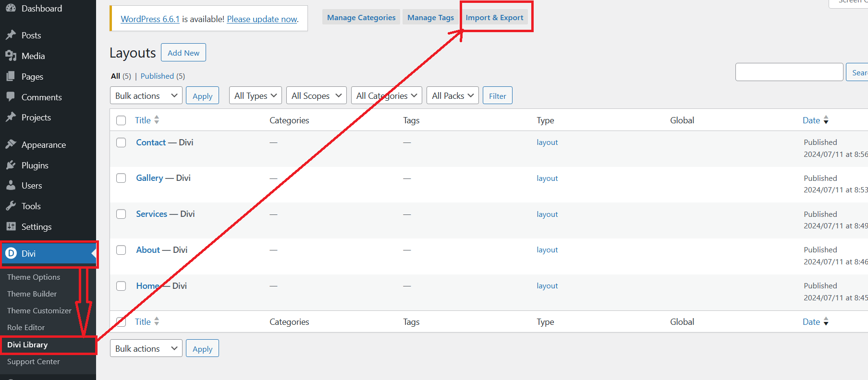The image size is (868, 380).
Task: Click into the layouts search field
Action: click(x=789, y=72)
